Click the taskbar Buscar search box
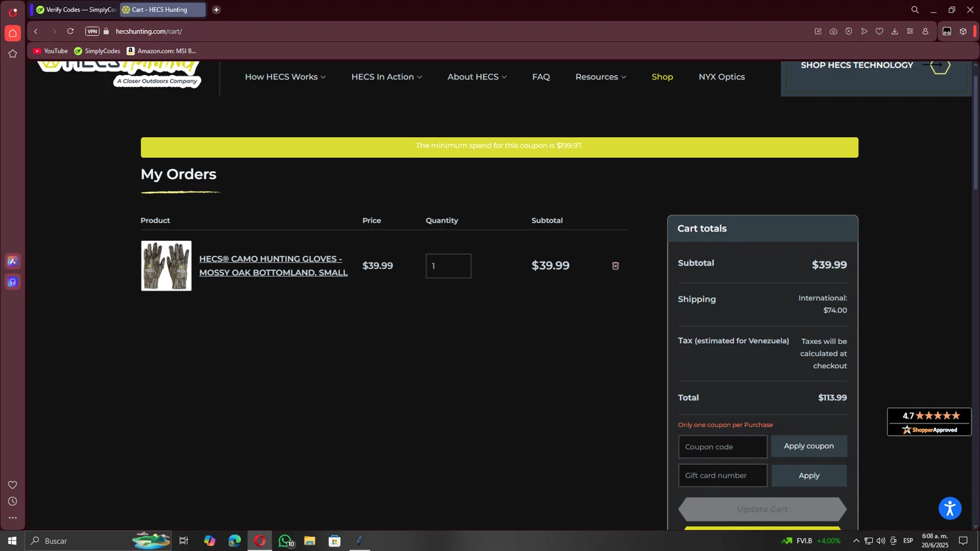The height and width of the screenshot is (551, 980). [x=98, y=541]
